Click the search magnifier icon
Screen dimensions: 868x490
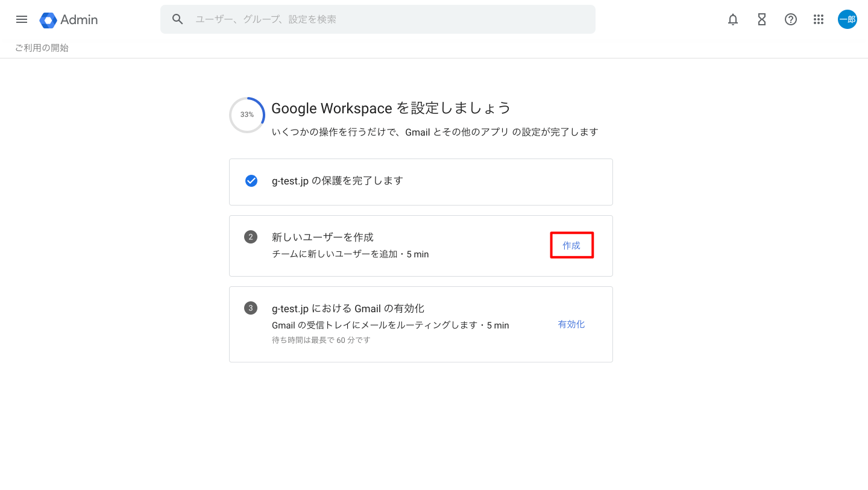[177, 19]
